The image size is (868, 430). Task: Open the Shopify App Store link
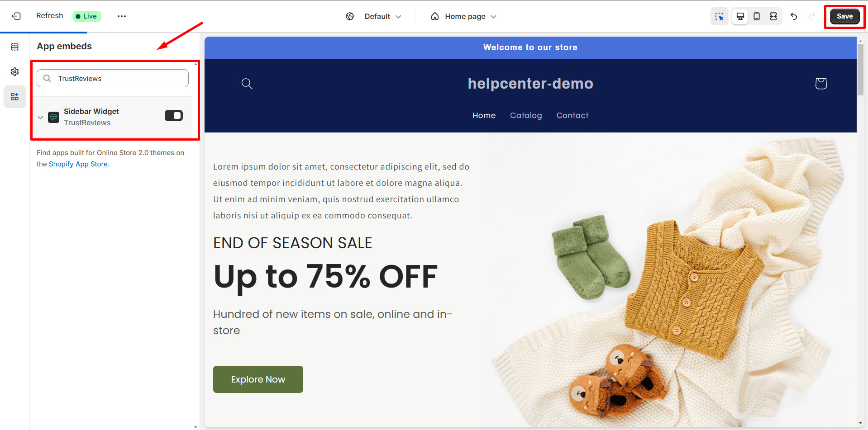[78, 164]
